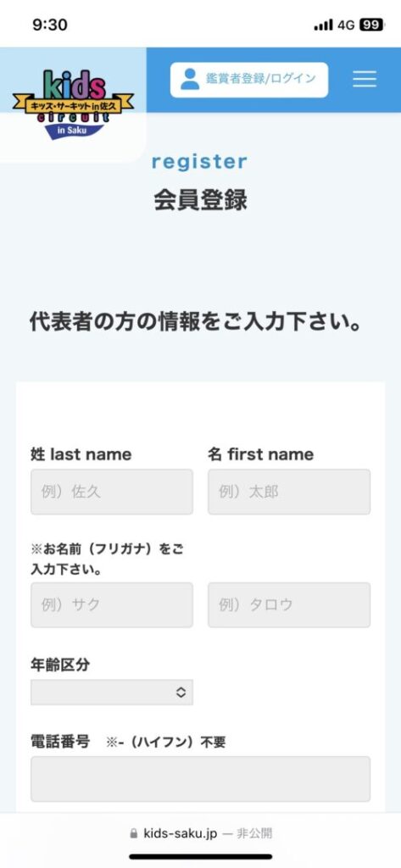Click the user profile icon in the header
401x868 pixels.
tap(190, 79)
